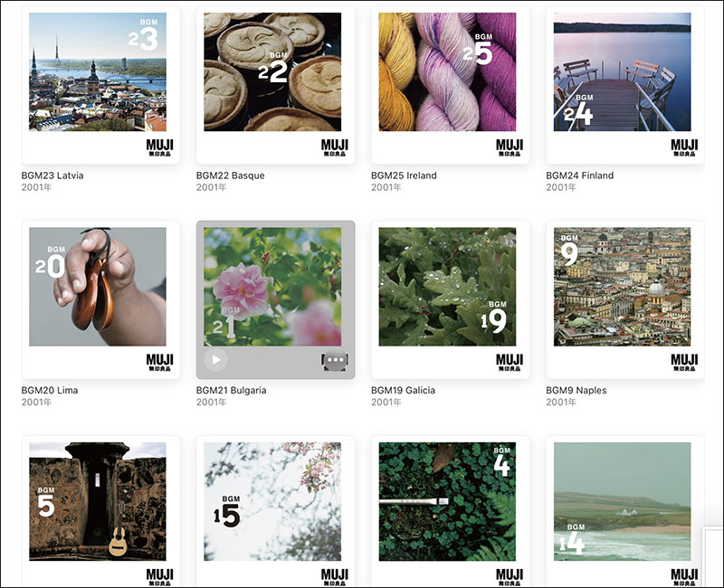Open more options for BGM21 Bulgaria
The image size is (724, 588).
[335, 360]
